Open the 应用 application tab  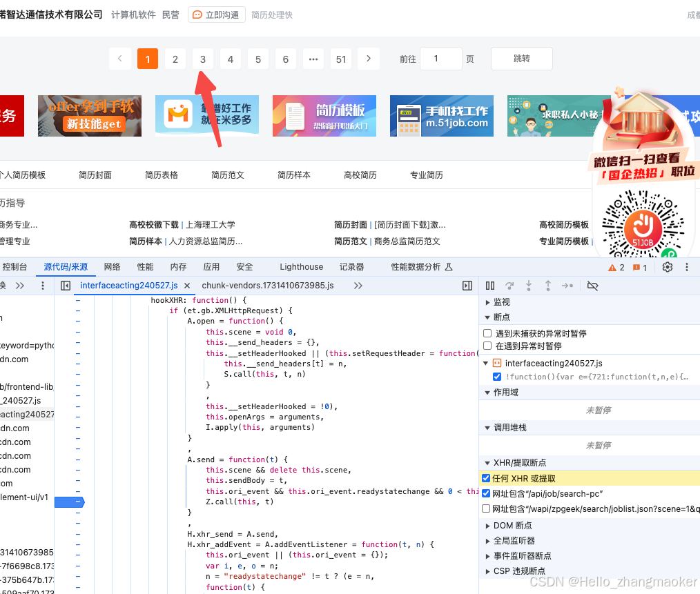point(211,267)
